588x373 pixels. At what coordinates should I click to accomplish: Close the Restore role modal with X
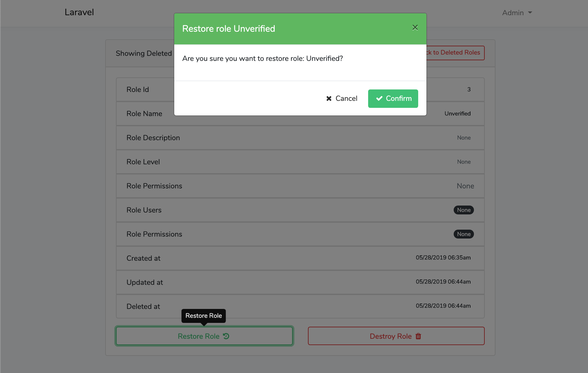pyautogui.click(x=415, y=28)
